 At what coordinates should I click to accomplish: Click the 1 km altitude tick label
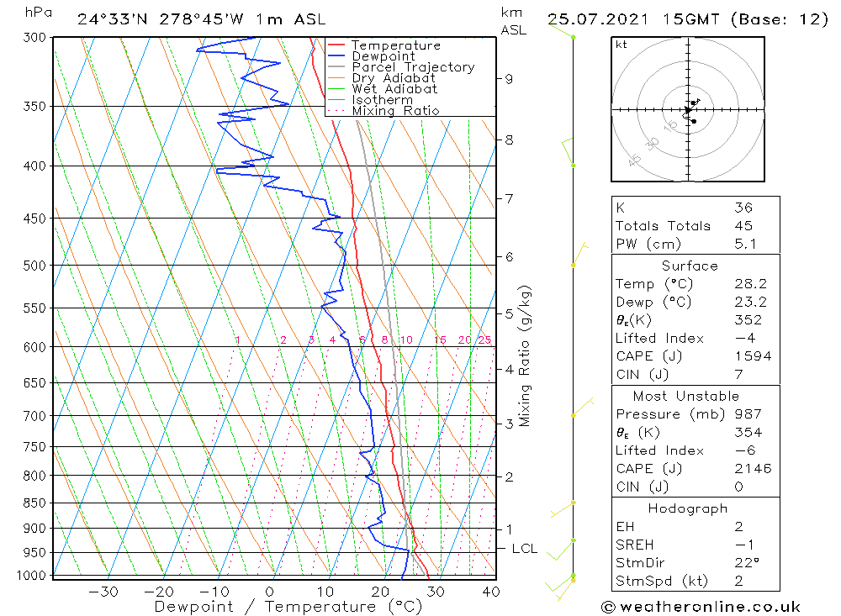point(510,529)
